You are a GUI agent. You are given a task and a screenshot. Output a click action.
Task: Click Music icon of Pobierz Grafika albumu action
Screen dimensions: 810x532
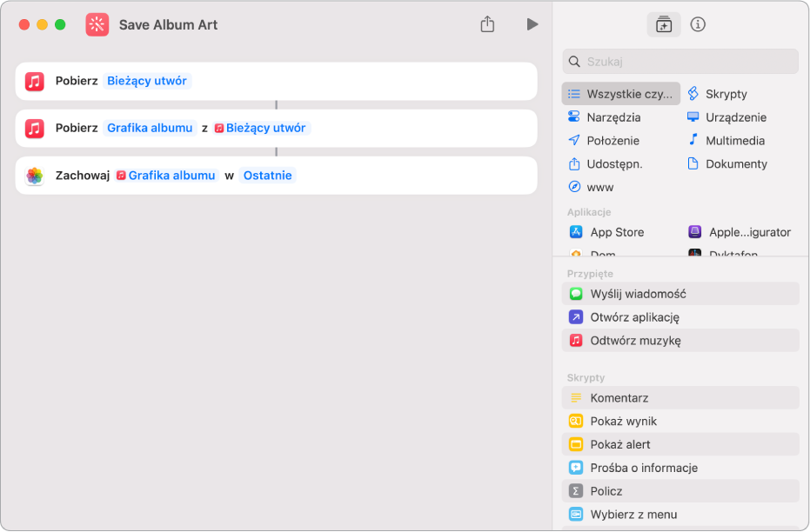(35, 128)
